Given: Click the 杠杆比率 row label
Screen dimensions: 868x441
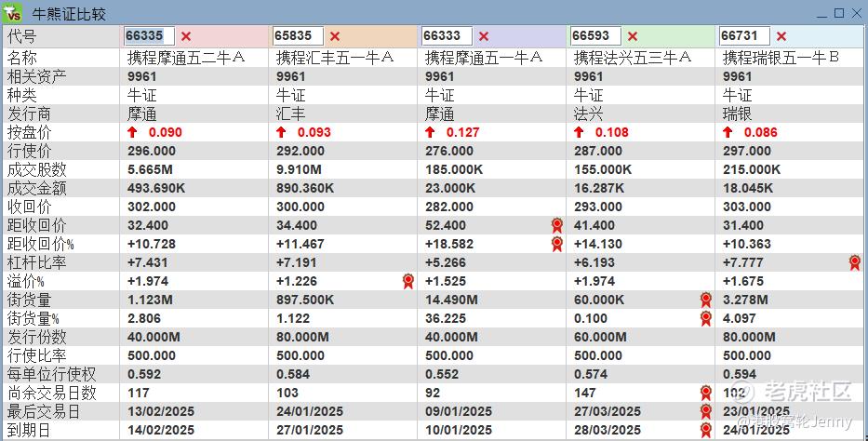Looking at the screenshot, I should [36, 262].
